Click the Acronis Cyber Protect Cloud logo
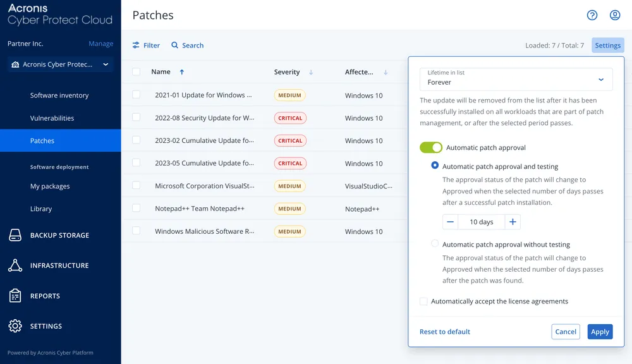 point(59,15)
